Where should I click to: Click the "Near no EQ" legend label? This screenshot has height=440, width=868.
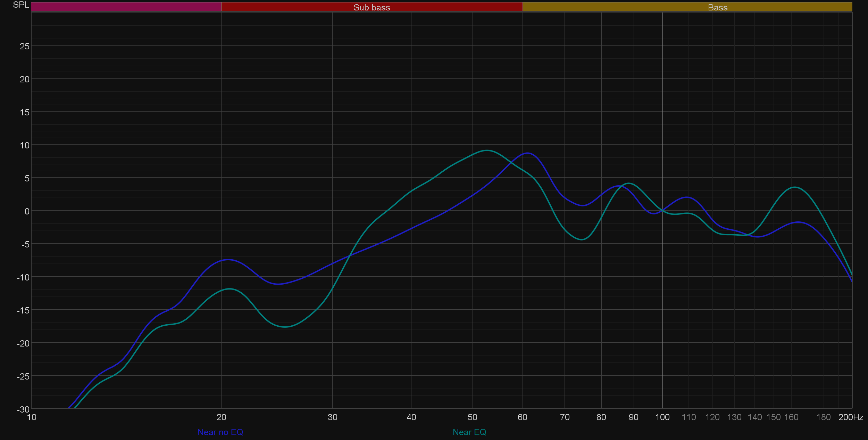pos(220,432)
